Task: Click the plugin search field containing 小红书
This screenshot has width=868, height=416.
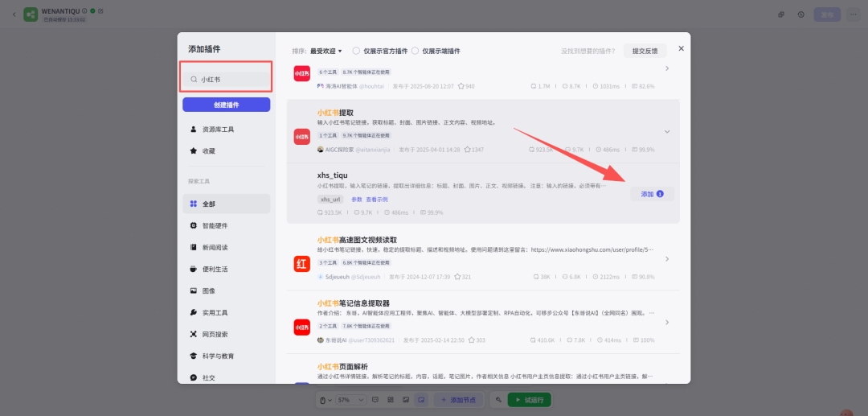Action: tap(227, 80)
